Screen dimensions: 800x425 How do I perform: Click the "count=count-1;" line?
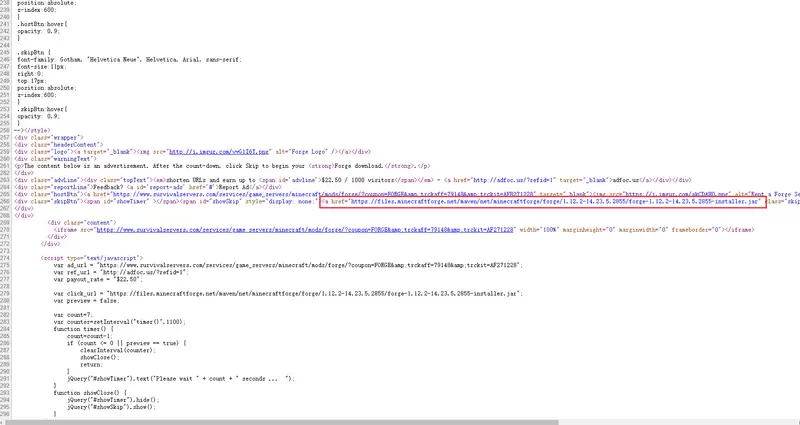point(89,336)
